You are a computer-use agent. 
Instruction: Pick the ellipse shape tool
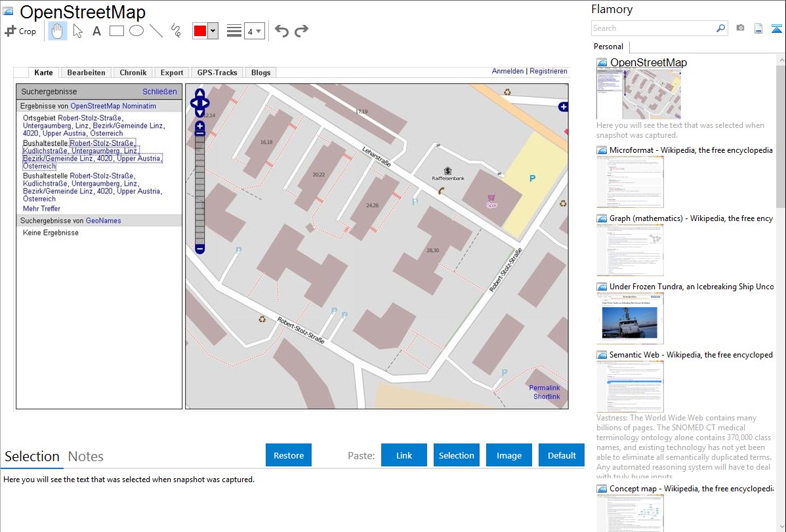pos(136,31)
